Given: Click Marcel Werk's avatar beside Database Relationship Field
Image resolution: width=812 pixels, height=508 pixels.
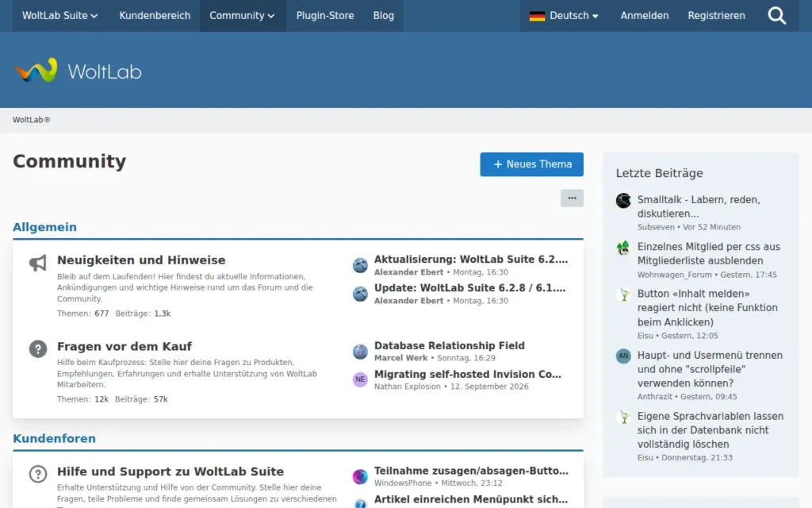Looking at the screenshot, I should pos(360,352).
